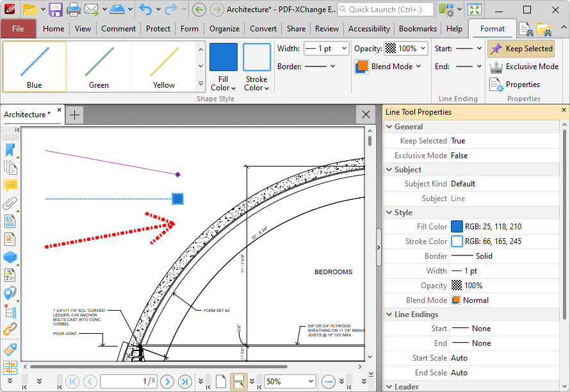Expand the line styles gallery more arrow
The image size is (570, 392).
pyautogui.click(x=200, y=84)
